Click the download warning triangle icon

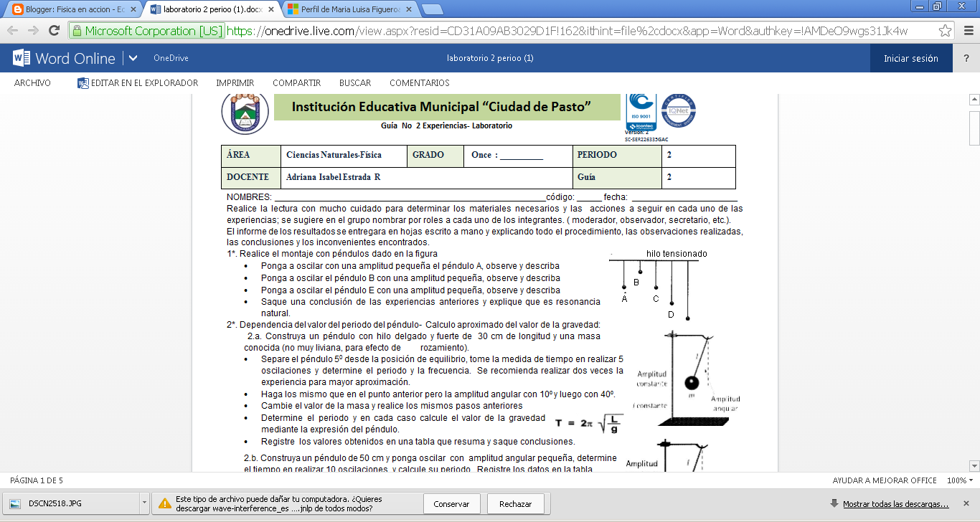pyautogui.click(x=164, y=503)
